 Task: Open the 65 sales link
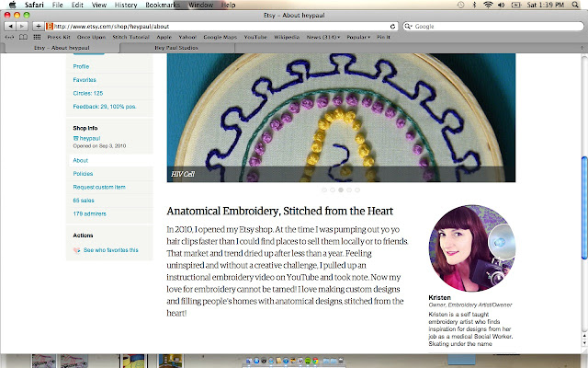(84, 201)
